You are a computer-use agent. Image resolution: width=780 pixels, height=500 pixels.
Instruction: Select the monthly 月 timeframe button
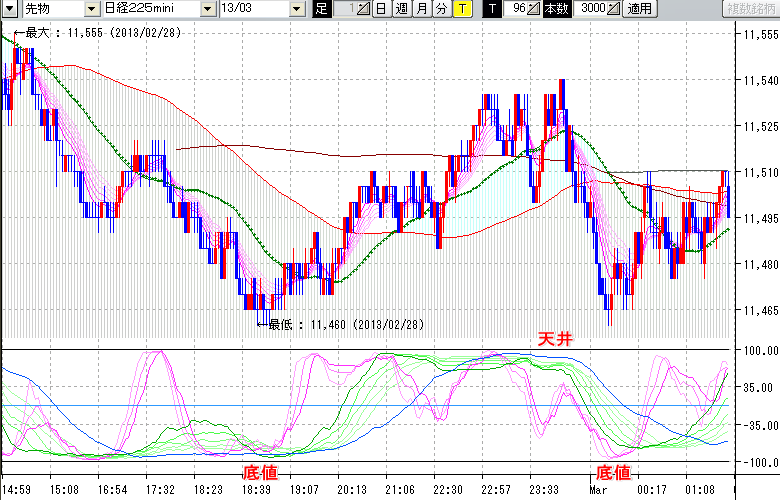(x=421, y=9)
